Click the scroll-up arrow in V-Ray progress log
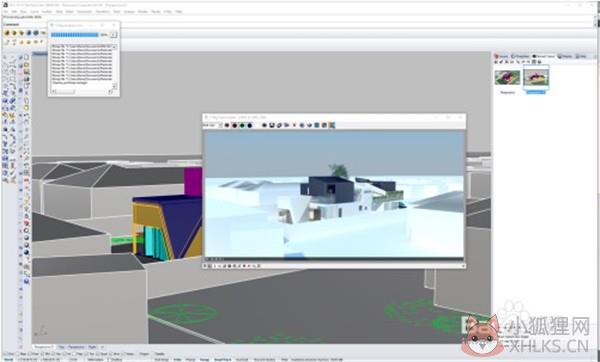Screen dimensions: 600x362 114,47
